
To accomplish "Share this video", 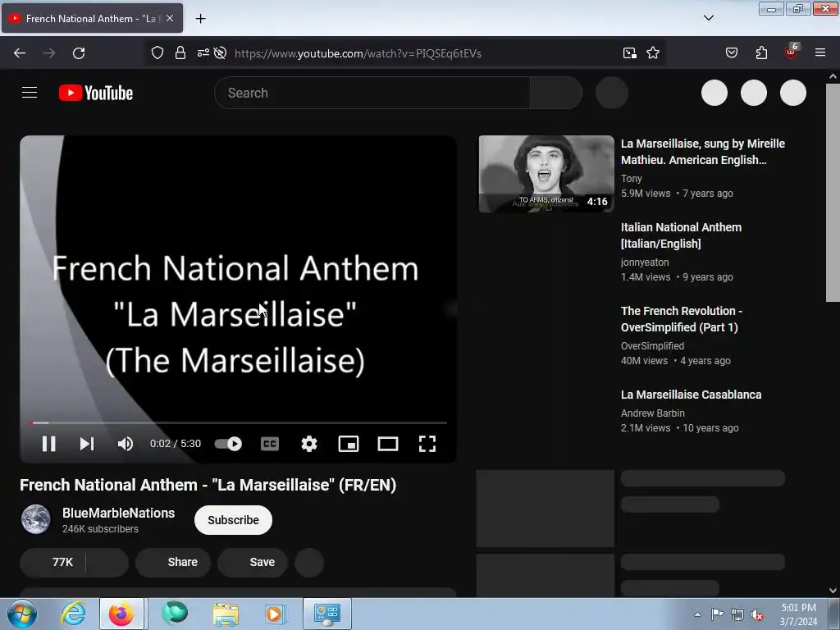I will tap(173, 562).
